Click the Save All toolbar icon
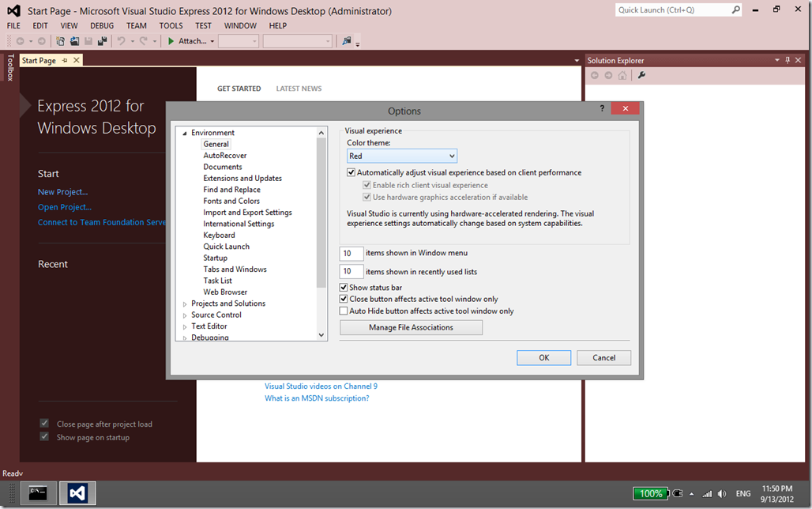The width and height of the screenshot is (812, 509). [x=103, y=41]
